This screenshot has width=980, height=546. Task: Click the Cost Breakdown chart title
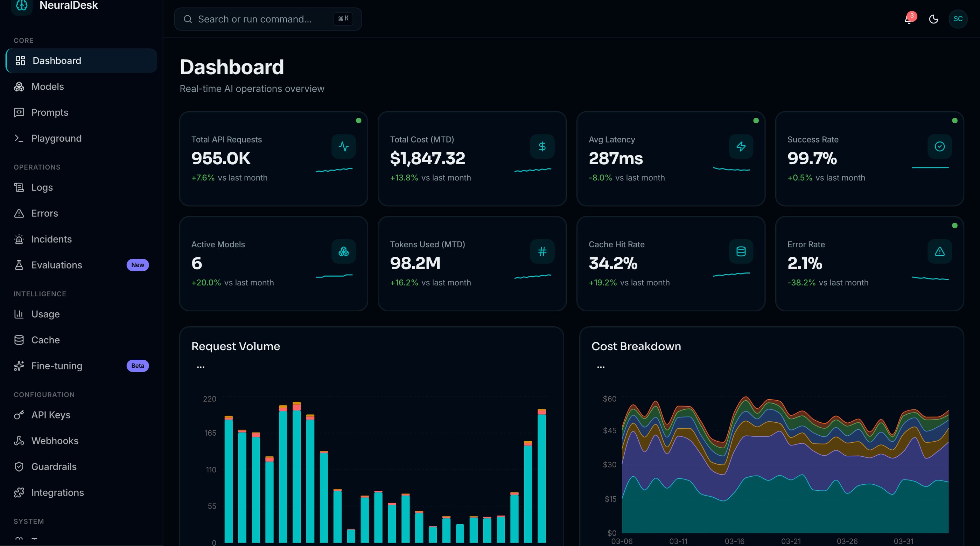[x=636, y=346]
